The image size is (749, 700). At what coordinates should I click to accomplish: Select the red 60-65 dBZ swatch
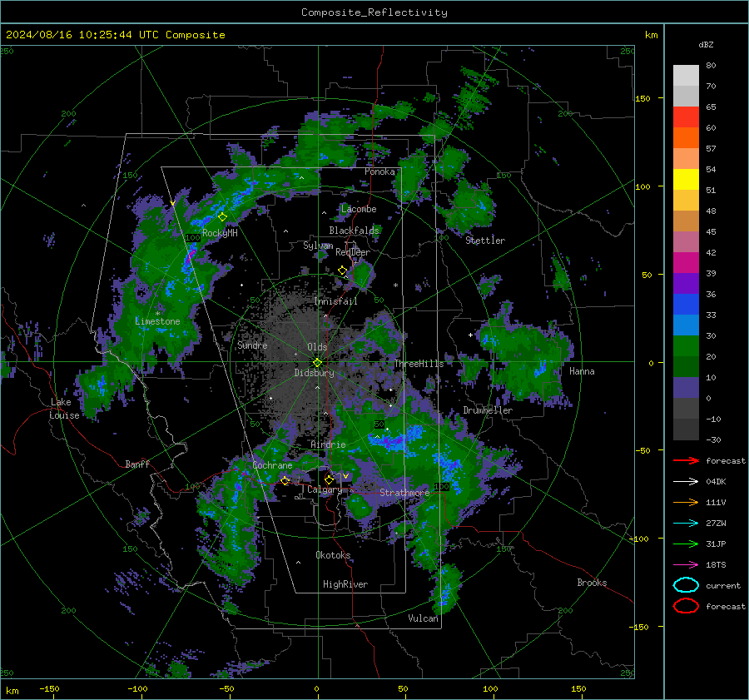(x=686, y=117)
